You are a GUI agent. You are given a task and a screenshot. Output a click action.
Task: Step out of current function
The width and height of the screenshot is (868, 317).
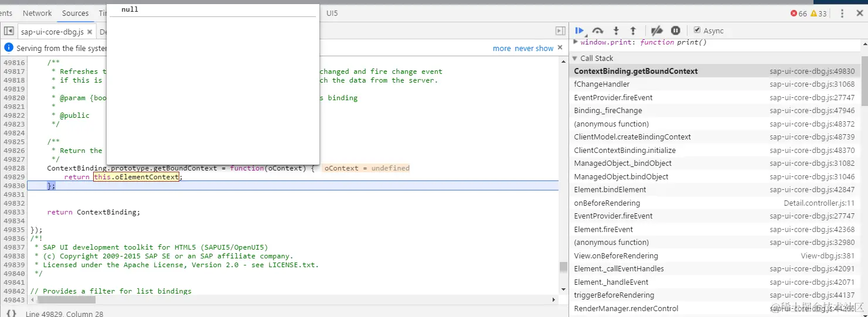(x=633, y=30)
